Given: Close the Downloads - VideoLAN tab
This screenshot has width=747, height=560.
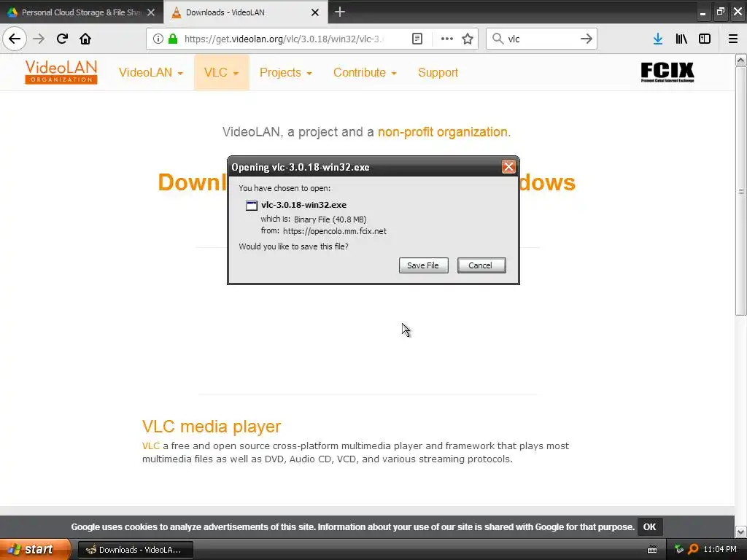Looking at the screenshot, I should click(x=315, y=12).
